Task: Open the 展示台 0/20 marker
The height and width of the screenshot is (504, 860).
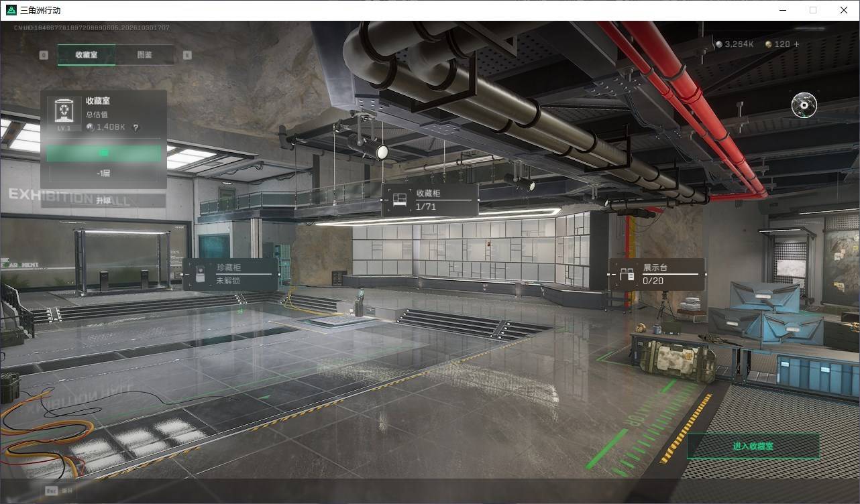Action: pos(657,274)
